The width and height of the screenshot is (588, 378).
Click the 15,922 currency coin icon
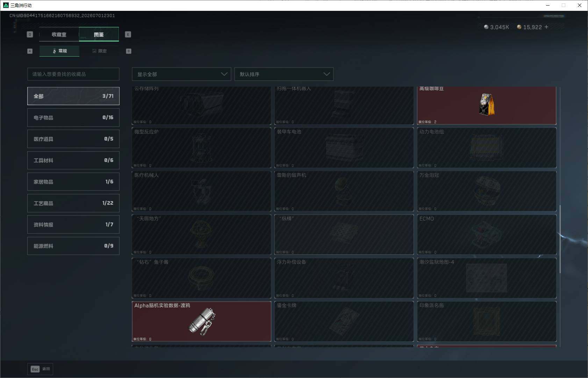tap(519, 27)
